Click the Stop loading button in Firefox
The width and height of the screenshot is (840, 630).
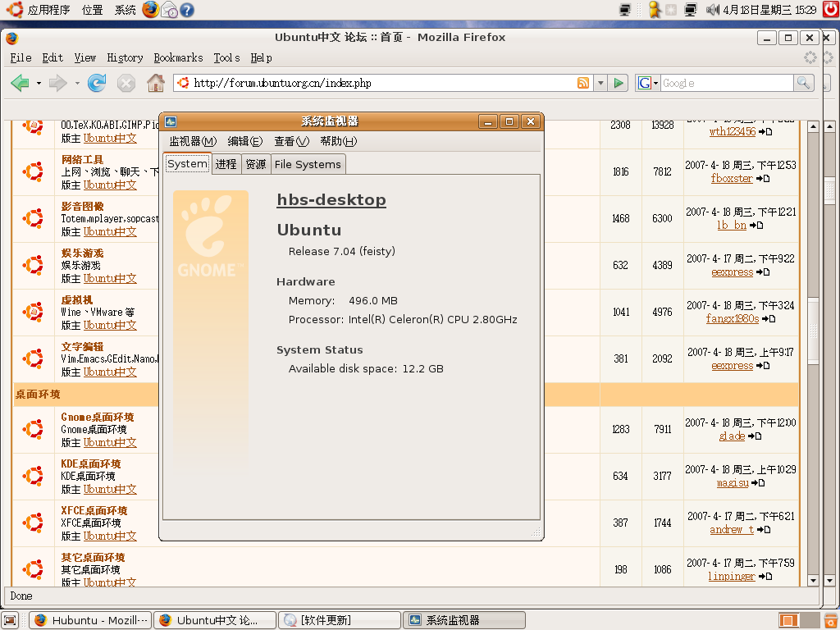pos(126,83)
